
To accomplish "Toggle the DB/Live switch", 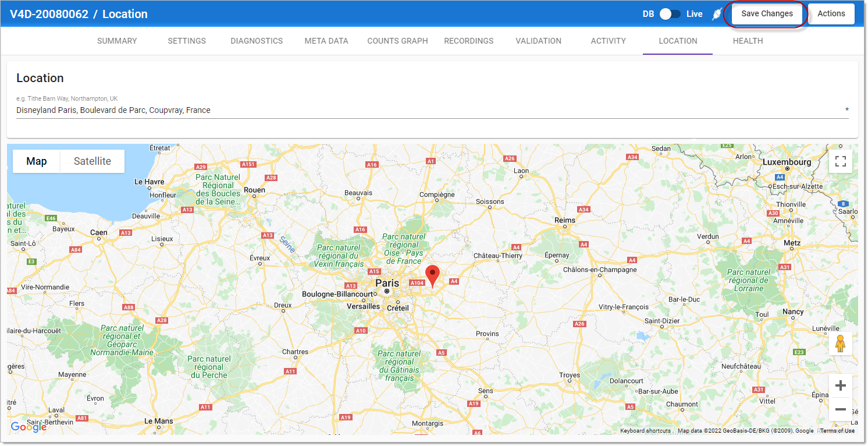I will (x=670, y=14).
